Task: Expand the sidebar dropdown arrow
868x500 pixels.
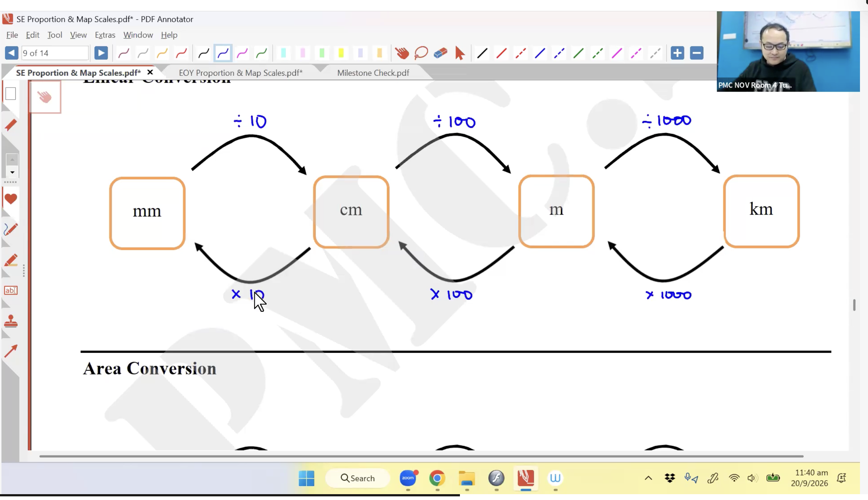Action: 12,173
